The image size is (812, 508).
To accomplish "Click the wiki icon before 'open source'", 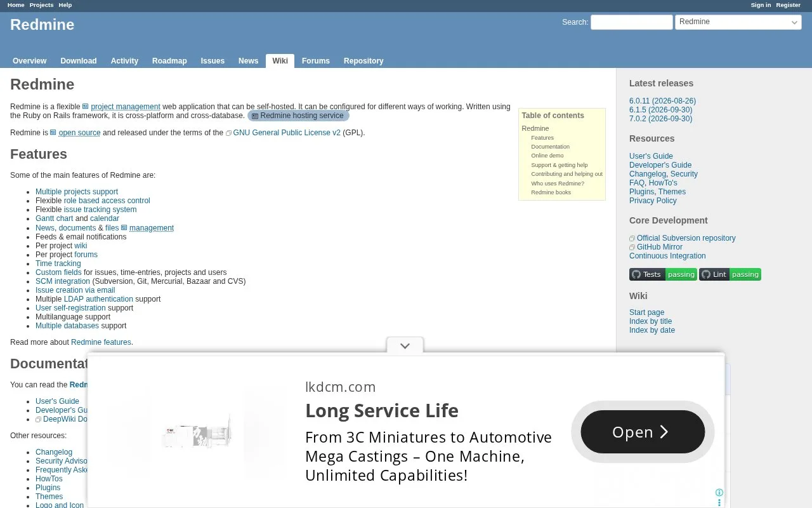I will coord(53,133).
